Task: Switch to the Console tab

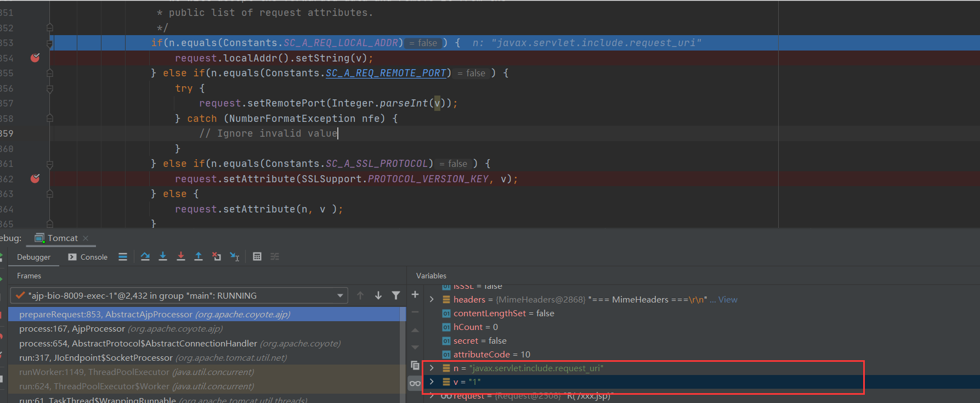Action: click(x=88, y=257)
